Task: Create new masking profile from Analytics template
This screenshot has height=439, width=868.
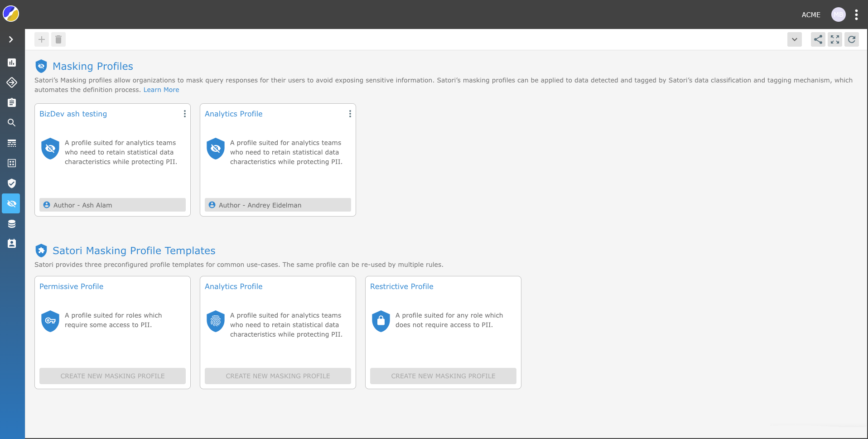Action: pos(278,376)
